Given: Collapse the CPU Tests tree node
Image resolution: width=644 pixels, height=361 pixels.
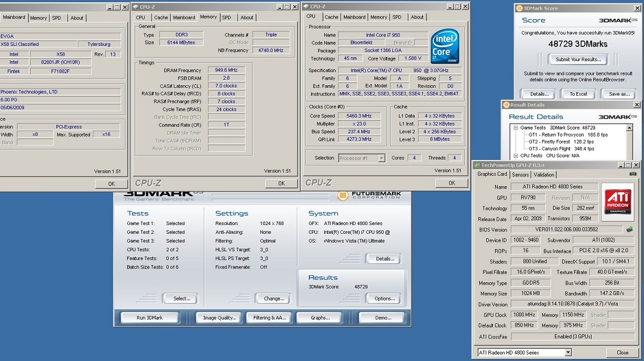Looking at the screenshot, I should coord(516,156).
